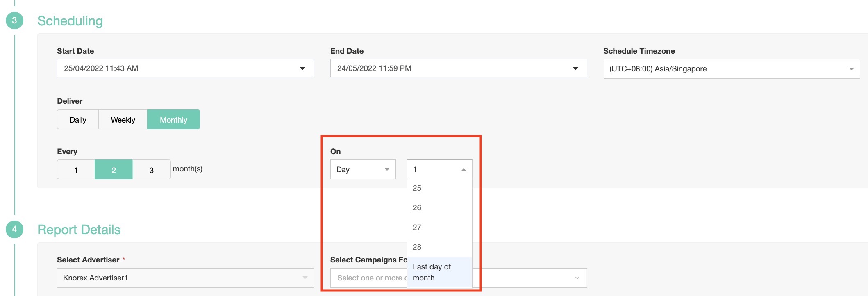This screenshot has height=296, width=868.
Task: Select Daily delivery option
Action: [x=78, y=120]
